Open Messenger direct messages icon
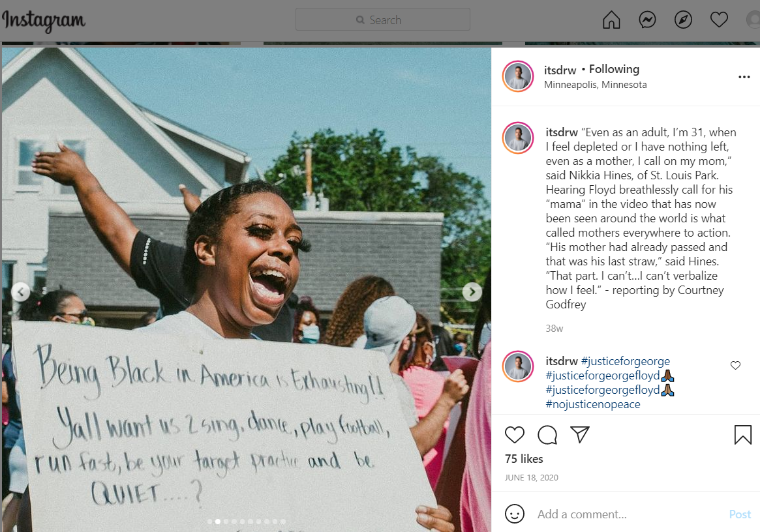Image resolution: width=760 pixels, height=532 pixels. click(647, 20)
